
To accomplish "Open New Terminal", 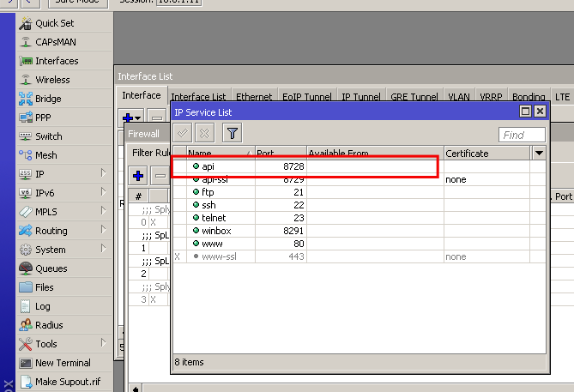I will (64, 363).
